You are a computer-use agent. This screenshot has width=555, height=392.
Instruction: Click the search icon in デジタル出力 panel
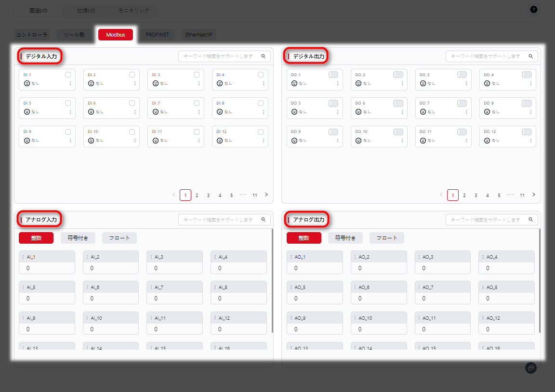click(531, 56)
